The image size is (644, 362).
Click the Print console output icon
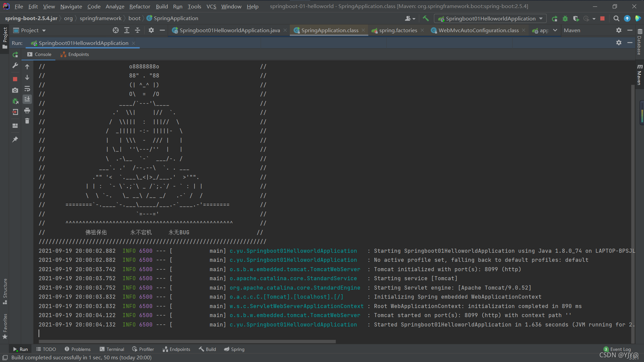27,110
